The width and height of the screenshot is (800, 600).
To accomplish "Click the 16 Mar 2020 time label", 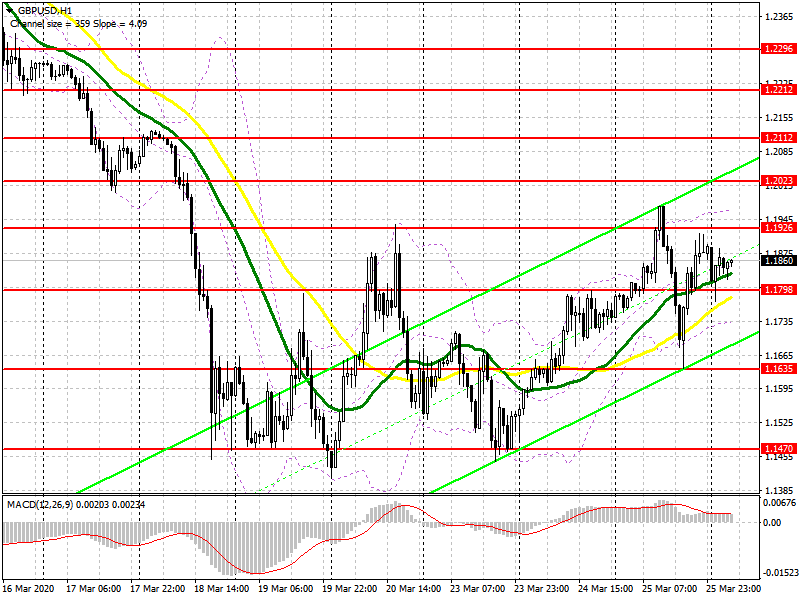I will pyautogui.click(x=29, y=588).
